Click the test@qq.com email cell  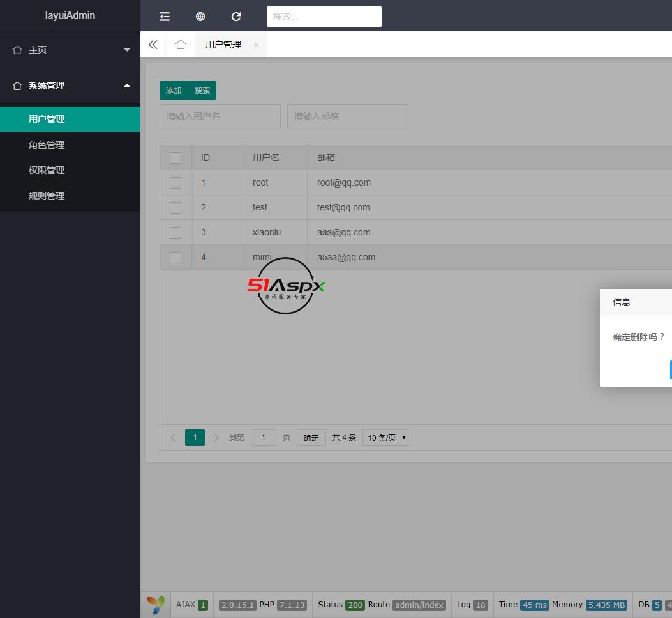click(x=343, y=207)
